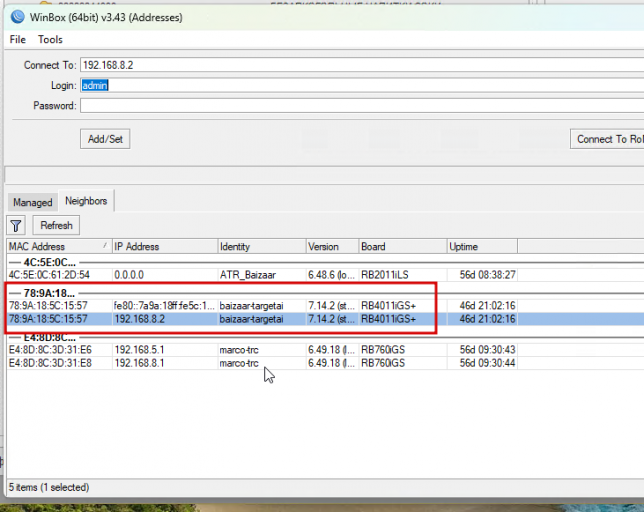Image resolution: width=644 pixels, height=512 pixels.
Task: Sort by the Board column header
Action: (402, 246)
